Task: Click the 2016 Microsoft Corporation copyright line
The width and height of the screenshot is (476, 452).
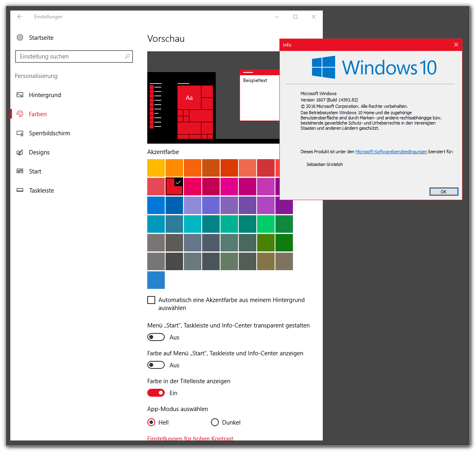Action: tap(354, 106)
